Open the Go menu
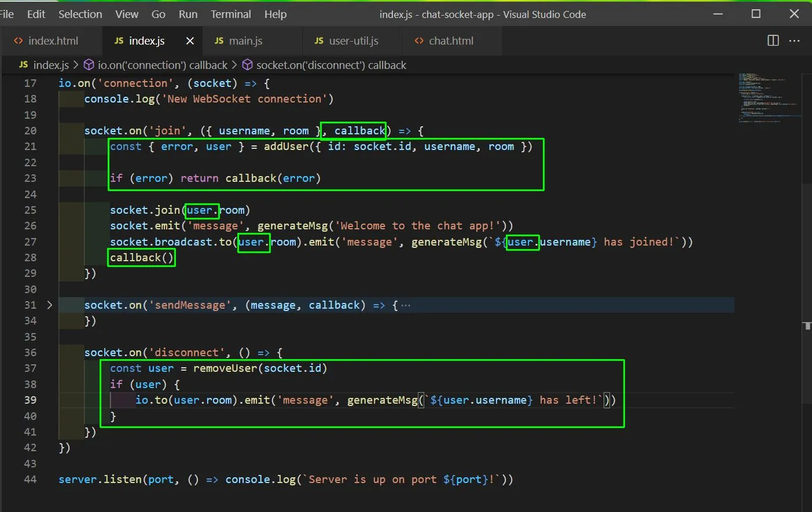This screenshot has height=512, width=812. tap(158, 14)
